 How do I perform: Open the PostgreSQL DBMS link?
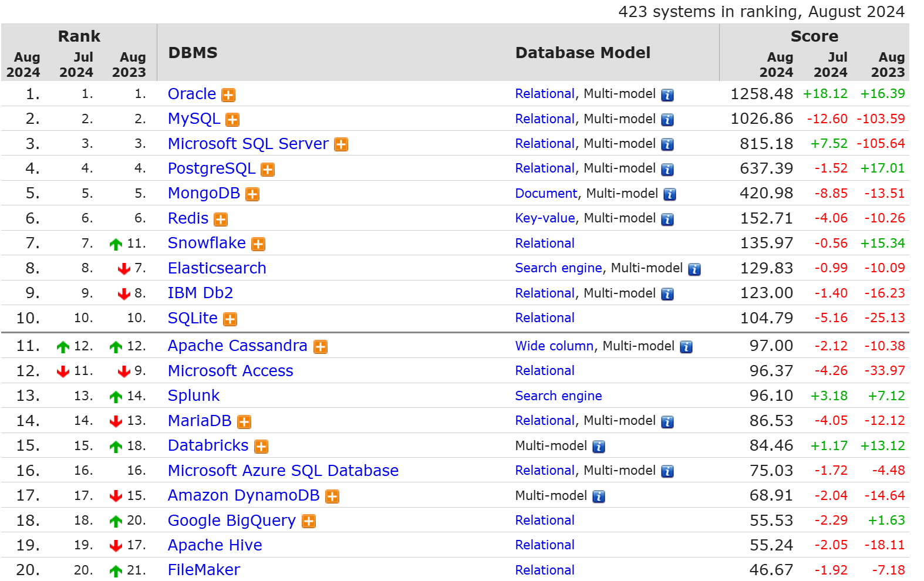(x=212, y=168)
